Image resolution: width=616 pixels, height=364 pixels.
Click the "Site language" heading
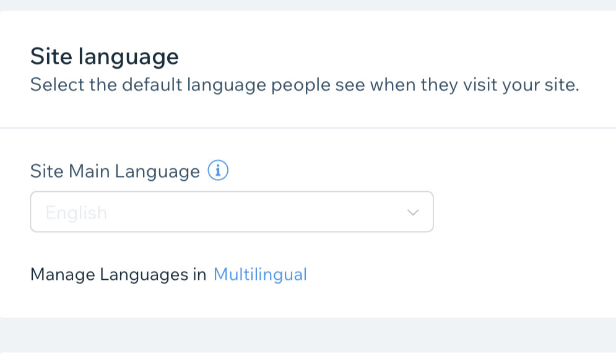104,57
